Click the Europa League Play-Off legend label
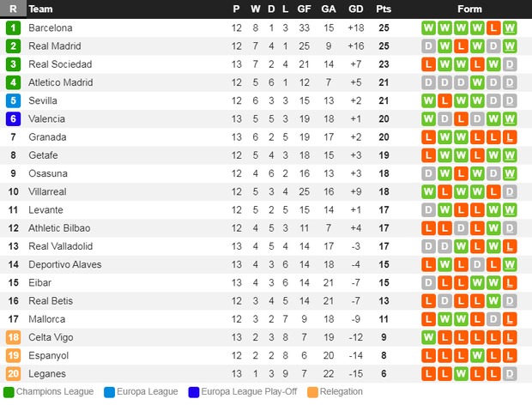Image resolution: width=532 pixels, height=405 pixels. click(249, 392)
